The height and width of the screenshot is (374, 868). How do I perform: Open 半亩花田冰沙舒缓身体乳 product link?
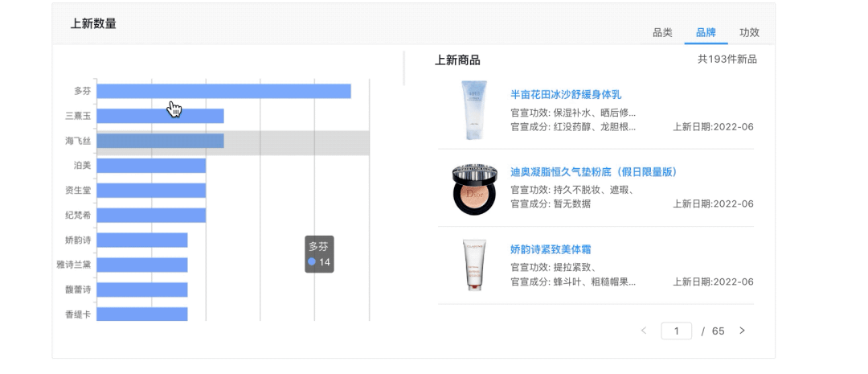(x=566, y=95)
